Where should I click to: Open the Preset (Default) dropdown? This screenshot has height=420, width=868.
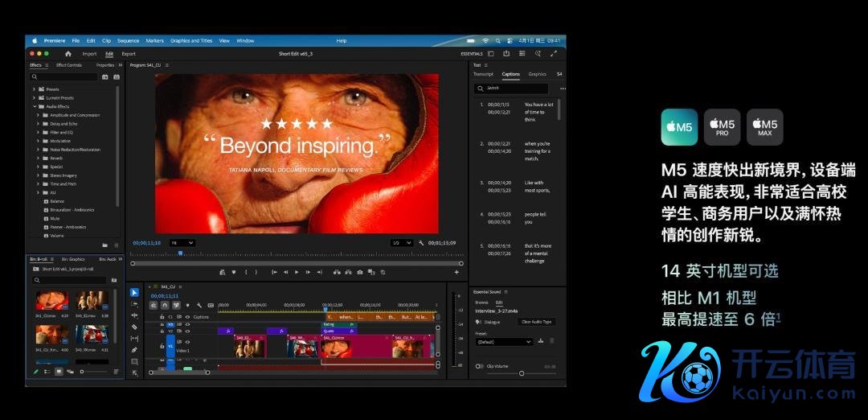(504, 341)
